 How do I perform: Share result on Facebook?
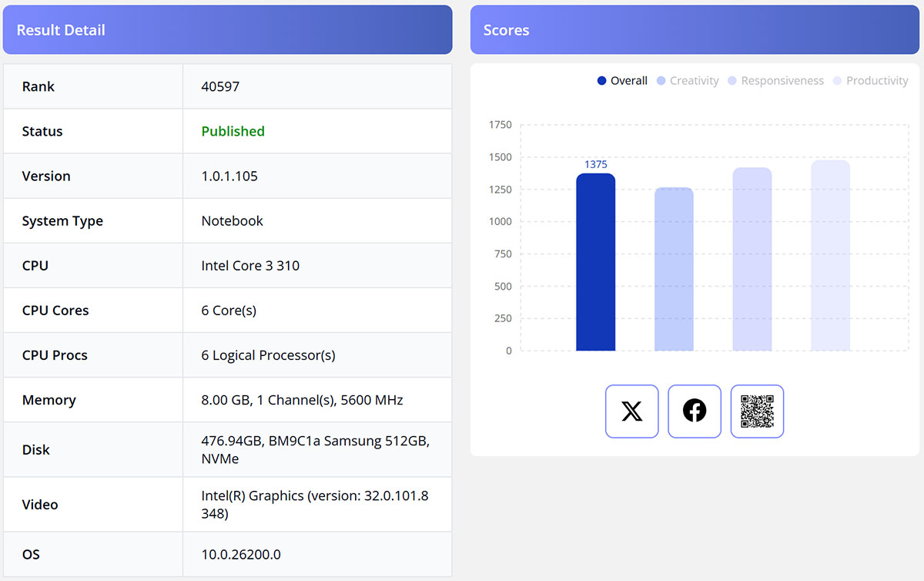[x=694, y=411]
